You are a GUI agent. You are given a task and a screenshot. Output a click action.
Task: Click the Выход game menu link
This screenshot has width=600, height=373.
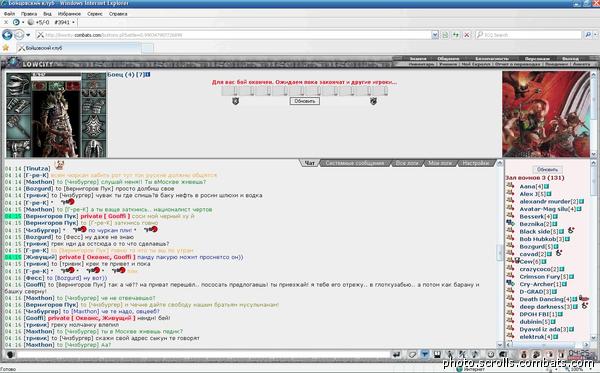pos(570,59)
